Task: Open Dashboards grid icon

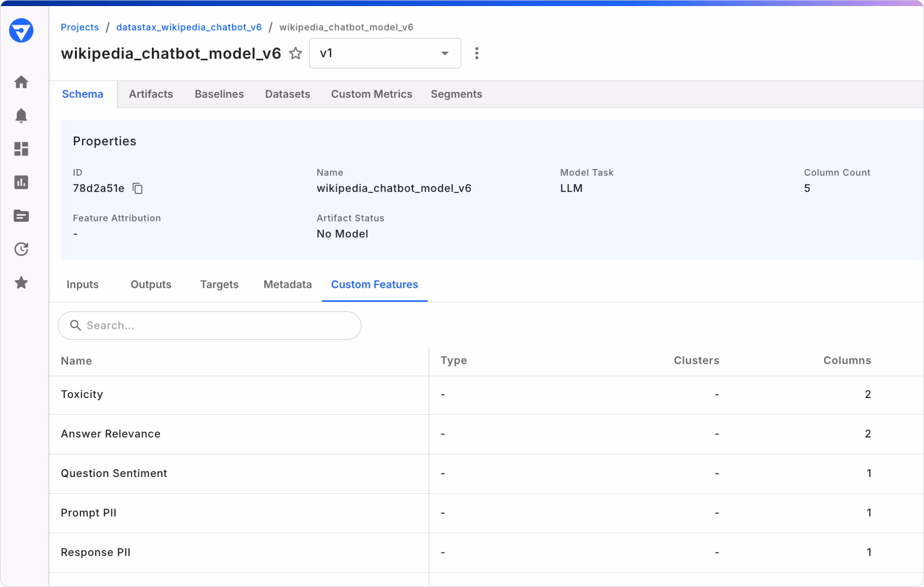Action: (x=21, y=149)
